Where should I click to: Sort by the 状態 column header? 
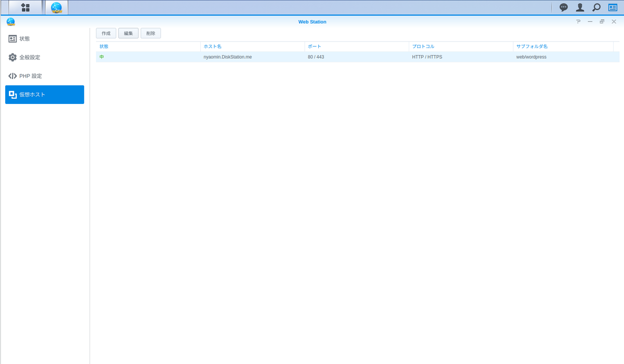point(148,47)
